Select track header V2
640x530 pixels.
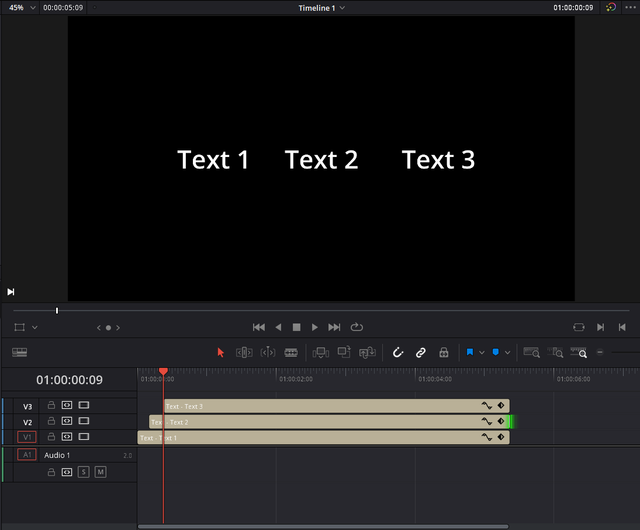[x=27, y=422]
